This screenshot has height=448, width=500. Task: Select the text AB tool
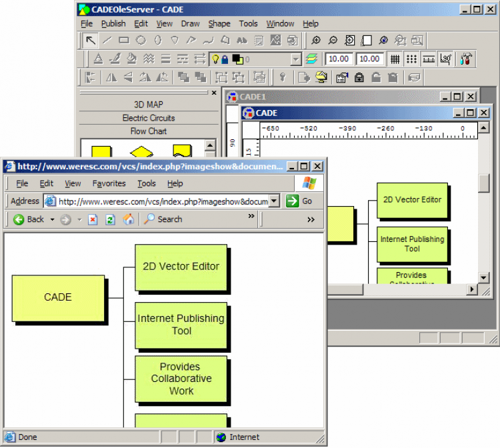click(242, 41)
